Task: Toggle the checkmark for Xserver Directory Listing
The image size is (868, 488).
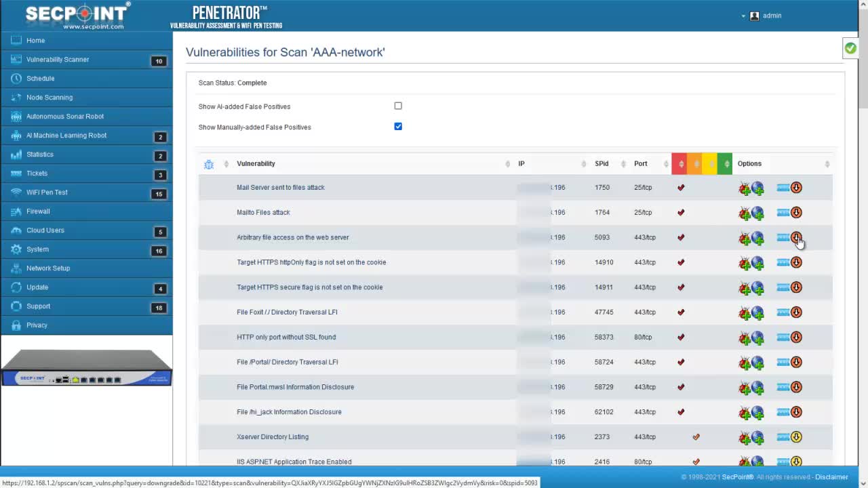Action: coord(696,436)
